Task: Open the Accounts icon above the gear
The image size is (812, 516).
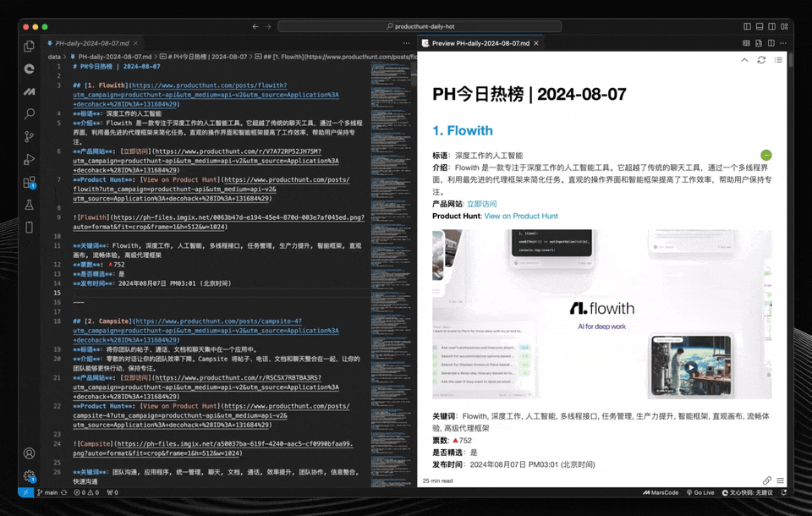Action: tap(28, 453)
